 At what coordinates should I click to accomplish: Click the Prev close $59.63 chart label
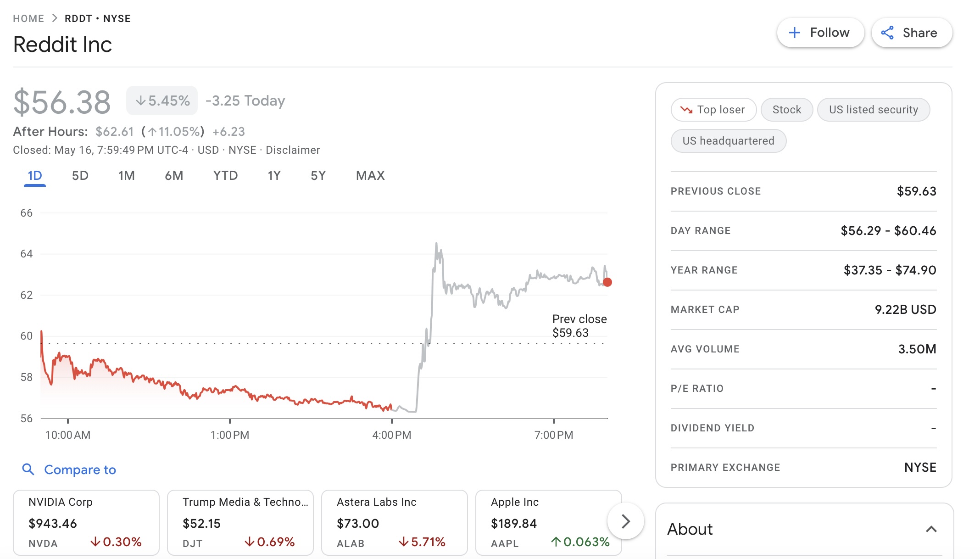(579, 326)
